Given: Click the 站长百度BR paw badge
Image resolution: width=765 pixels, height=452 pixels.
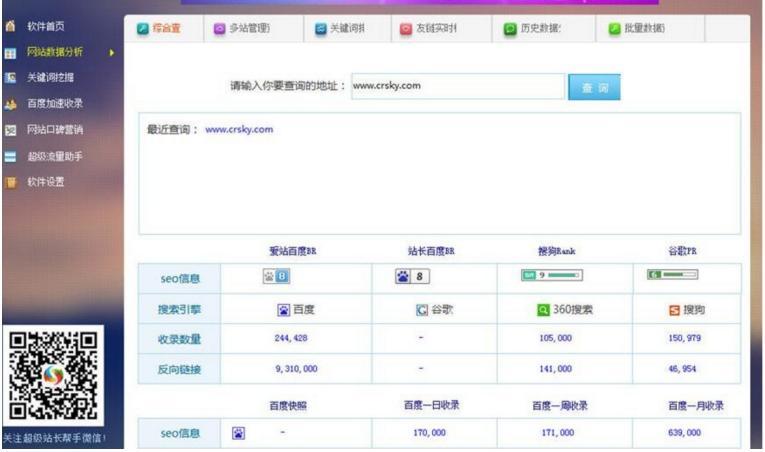Looking at the screenshot, I should coord(412,276).
